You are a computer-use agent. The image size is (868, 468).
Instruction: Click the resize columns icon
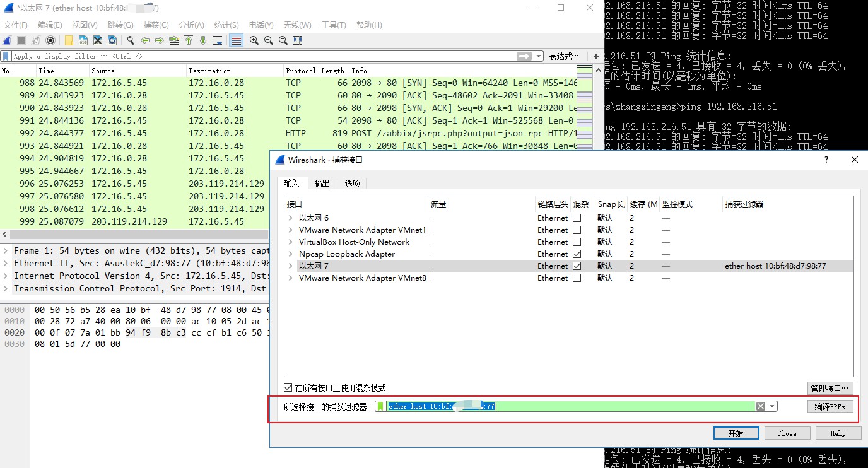click(x=298, y=40)
